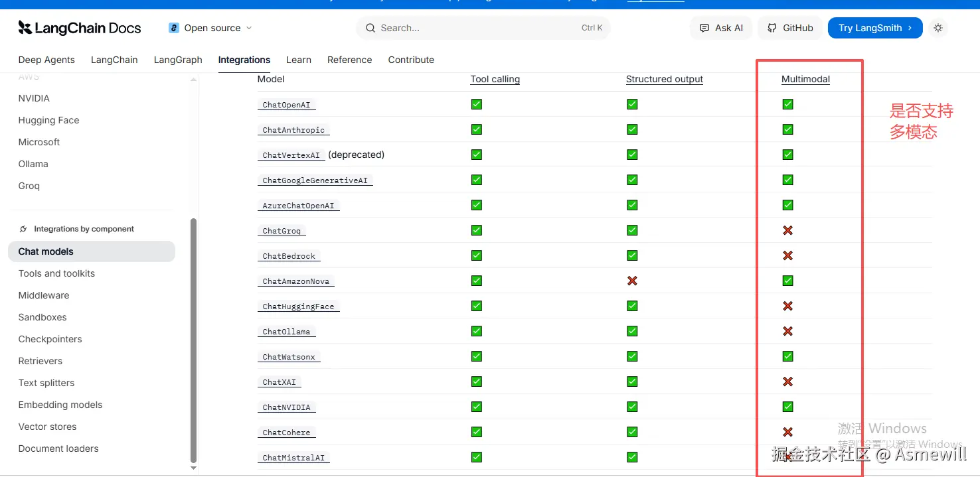
Task: Click ChatOpenAI Tool calling green check
Action: coord(476,104)
